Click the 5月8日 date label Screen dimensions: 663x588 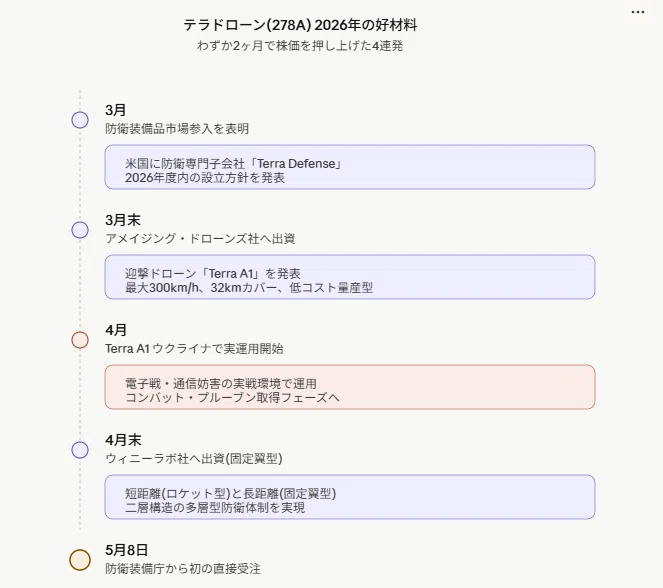tap(126, 550)
